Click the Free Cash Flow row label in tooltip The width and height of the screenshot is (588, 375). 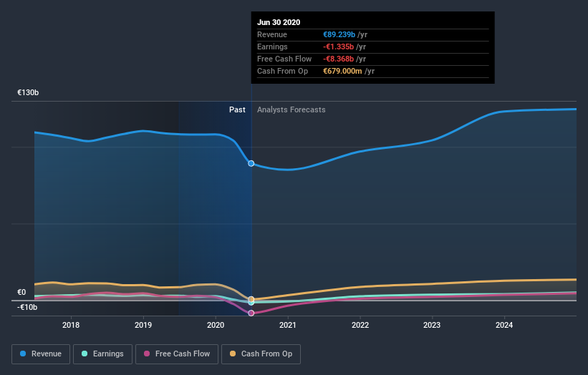pyautogui.click(x=284, y=59)
